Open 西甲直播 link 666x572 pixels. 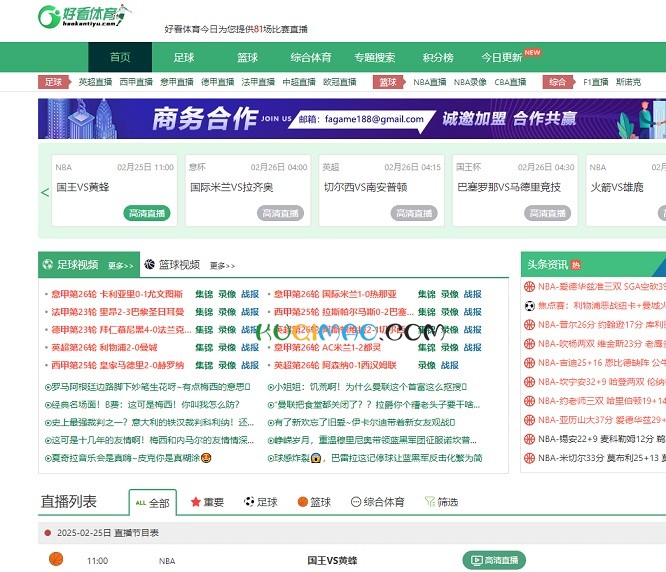click(x=136, y=82)
